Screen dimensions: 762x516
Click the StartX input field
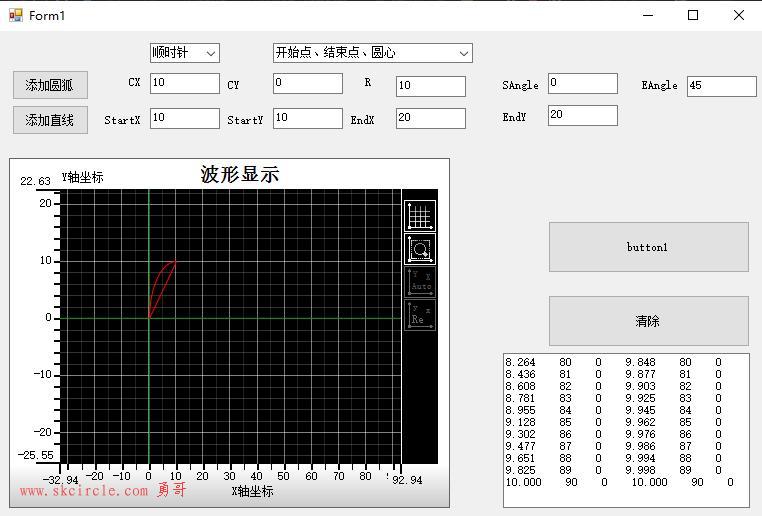click(185, 118)
